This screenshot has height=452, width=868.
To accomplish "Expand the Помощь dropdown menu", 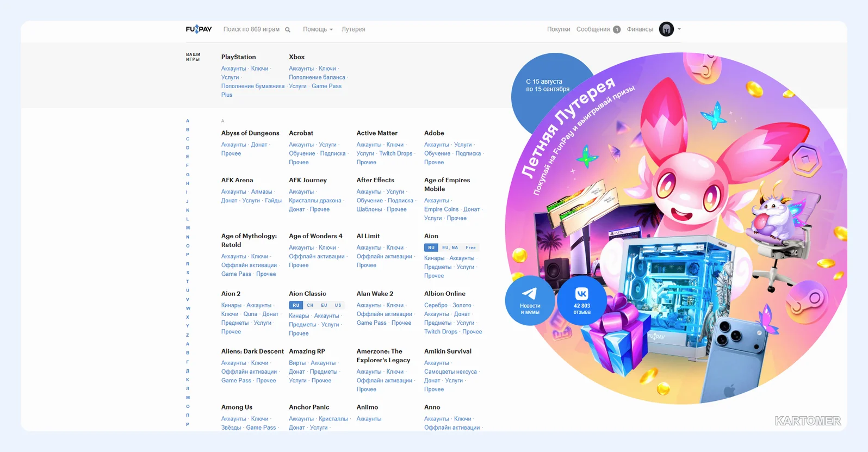I will tap(318, 29).
